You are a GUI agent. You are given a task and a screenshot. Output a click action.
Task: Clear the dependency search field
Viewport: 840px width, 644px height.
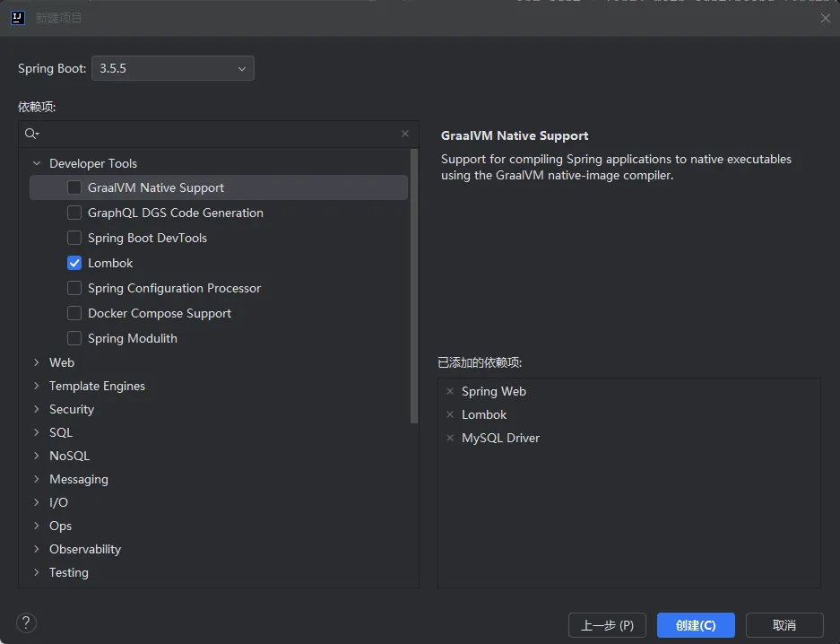pos(405,134)
